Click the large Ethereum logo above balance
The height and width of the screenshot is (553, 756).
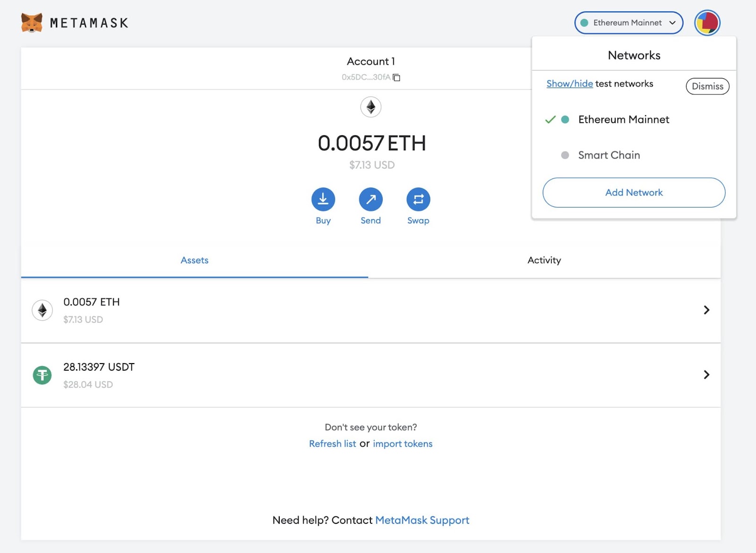[371, 107]
